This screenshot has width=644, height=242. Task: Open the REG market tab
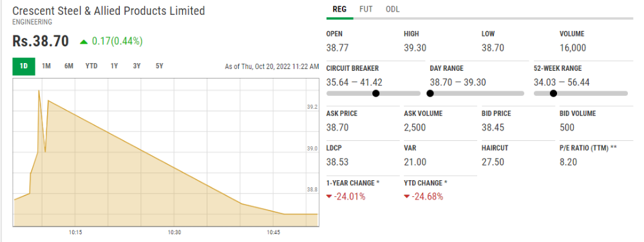[x=339, y=9]
